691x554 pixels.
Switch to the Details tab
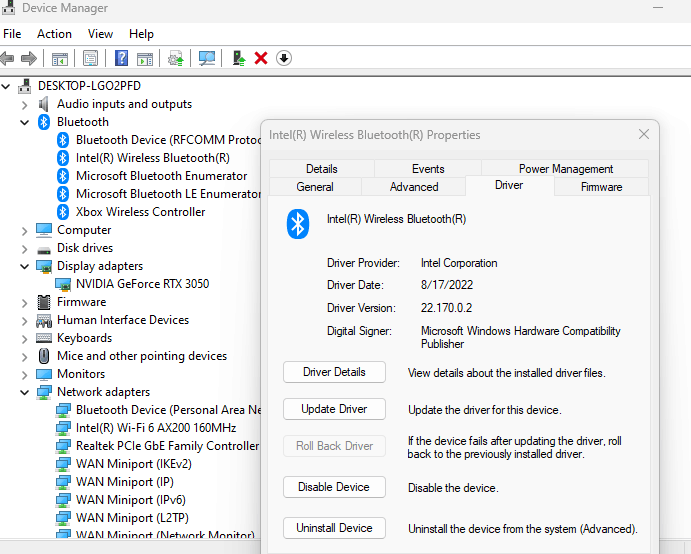322,169
